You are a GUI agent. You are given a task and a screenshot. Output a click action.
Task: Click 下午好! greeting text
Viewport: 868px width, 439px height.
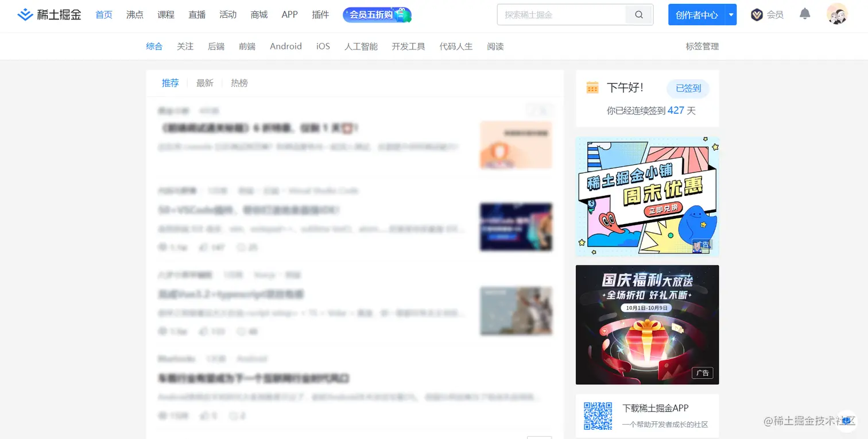coord(625,88)
